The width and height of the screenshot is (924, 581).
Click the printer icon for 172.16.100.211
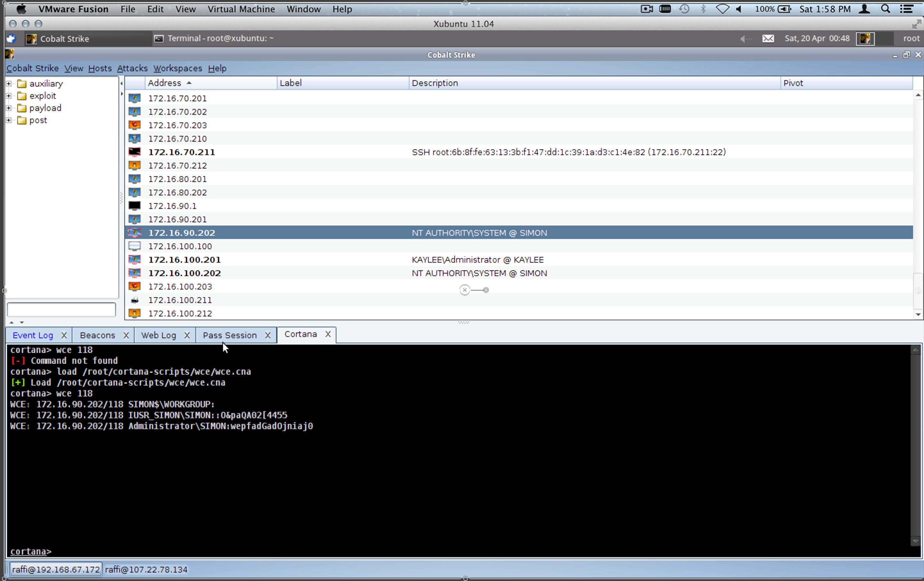coord(134,300)
